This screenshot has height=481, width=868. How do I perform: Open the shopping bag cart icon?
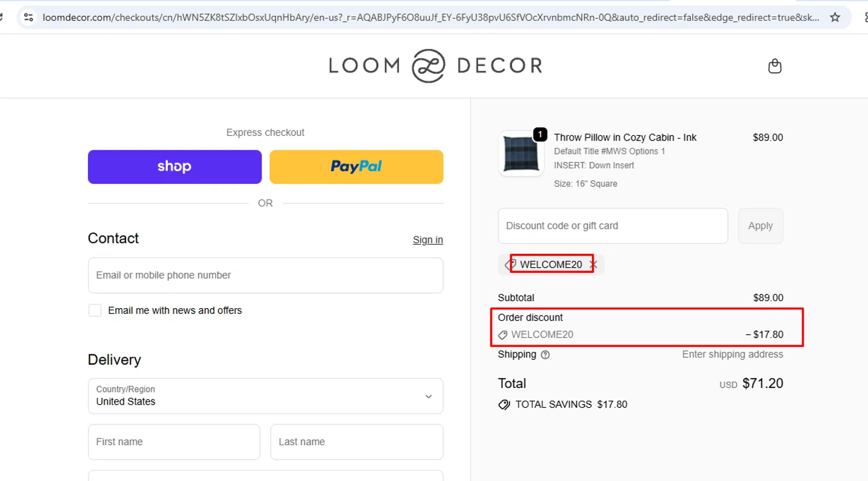coord(774,66)
